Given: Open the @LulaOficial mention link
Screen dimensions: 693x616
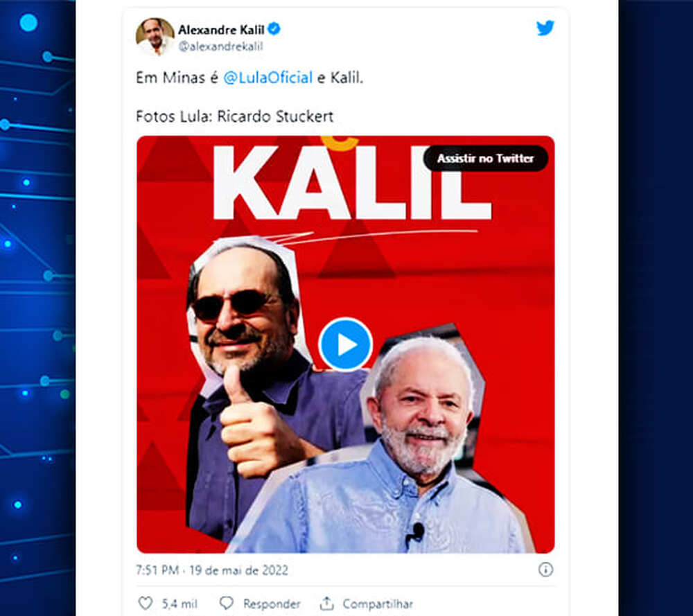Looking at the screenshot, I should (x=267, y=78).
